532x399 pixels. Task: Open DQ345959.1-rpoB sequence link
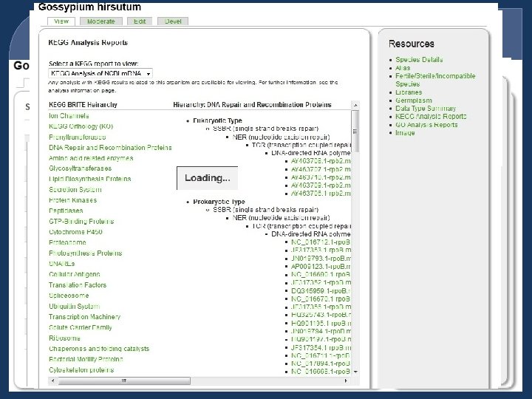(x=321, y=291)
